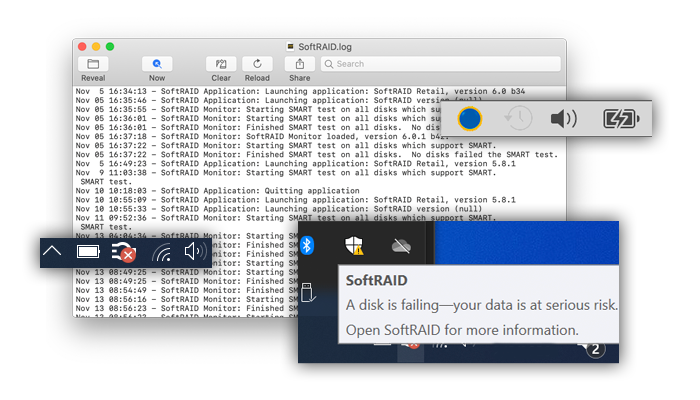Select log line Nov 5 16:49:23 version 5.8.1
The height and width of the screenshot is (400, 700).
pos(296,163)
